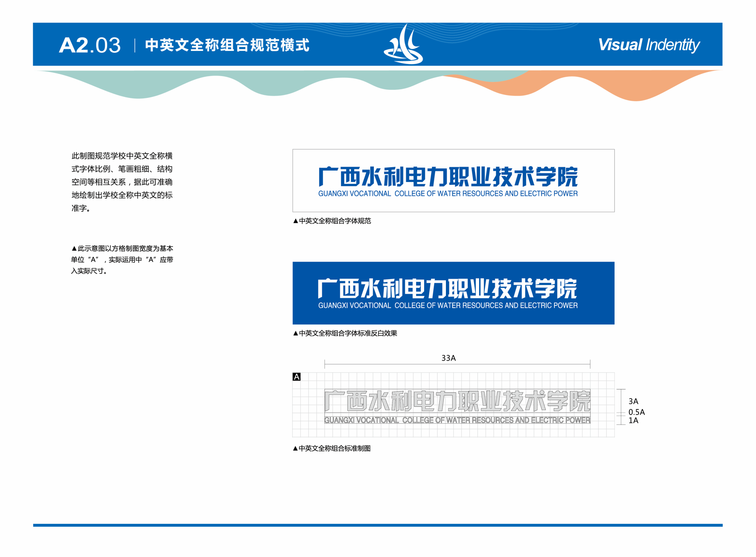Click the English name in the blue box
The height and width of the screenshot is (557, 756).
[448, 306]
